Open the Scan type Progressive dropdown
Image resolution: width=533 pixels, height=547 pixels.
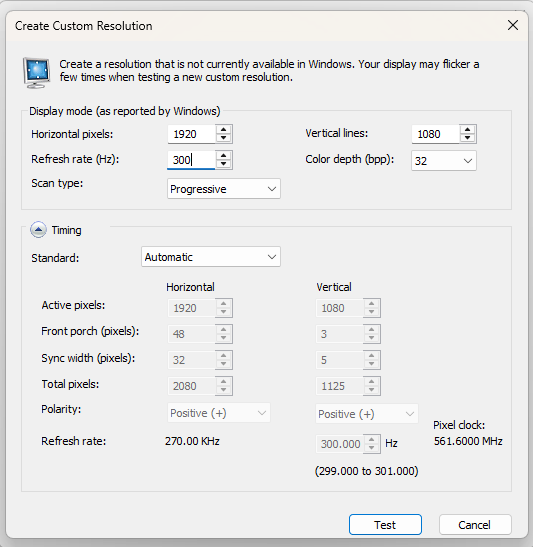pos(224,189)
